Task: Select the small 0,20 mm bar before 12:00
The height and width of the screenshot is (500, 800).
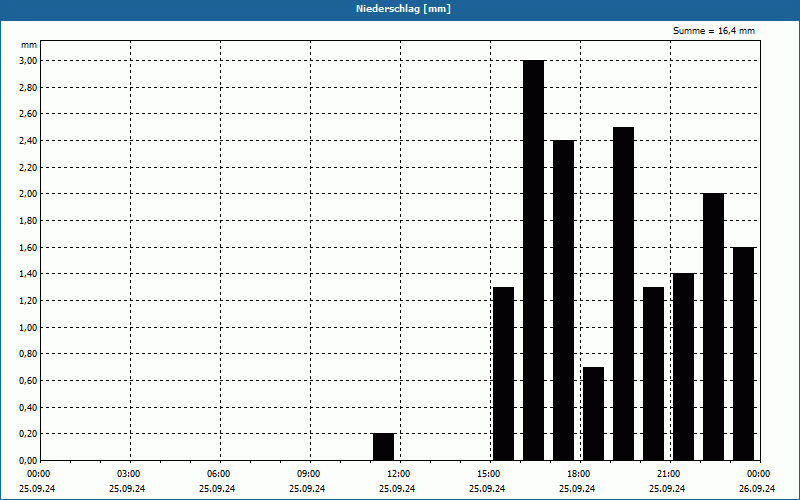Action: [x=384, y=447]
